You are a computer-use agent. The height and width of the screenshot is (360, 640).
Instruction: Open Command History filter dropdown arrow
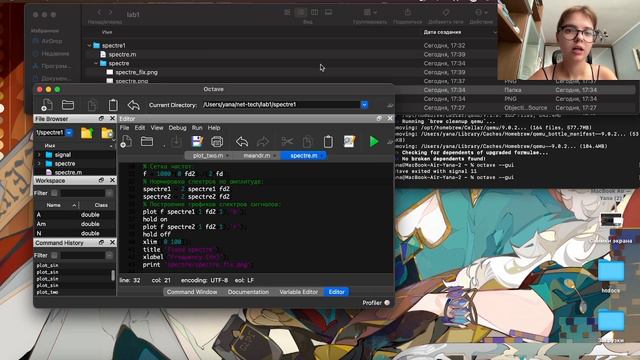109,256
